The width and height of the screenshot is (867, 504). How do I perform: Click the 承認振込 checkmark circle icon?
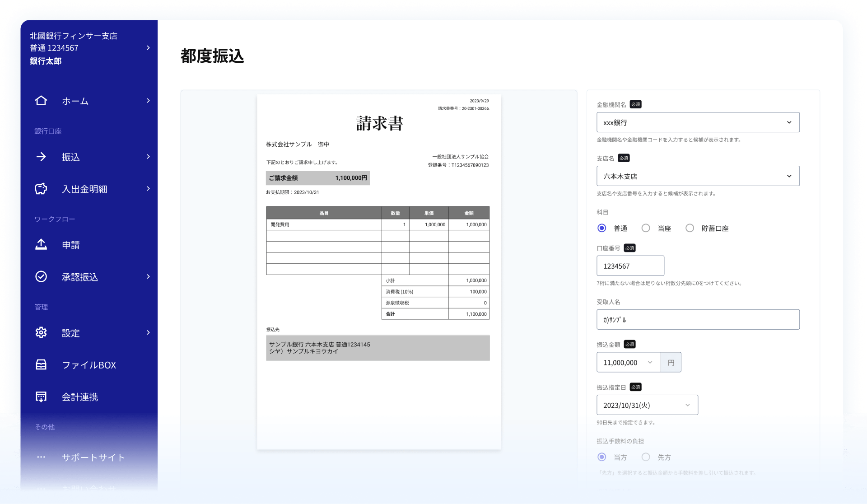click(x=41, y=276)
